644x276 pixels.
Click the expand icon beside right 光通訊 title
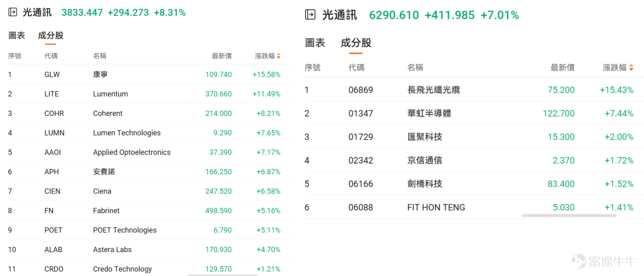pos(310,15)
